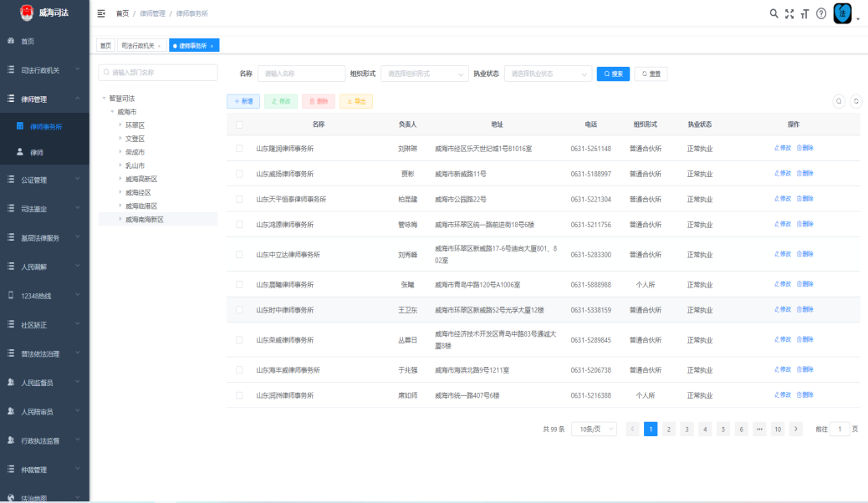868x503 pixels.
Task: Click the search magnifier icon in header
Action: pos(774,13)
